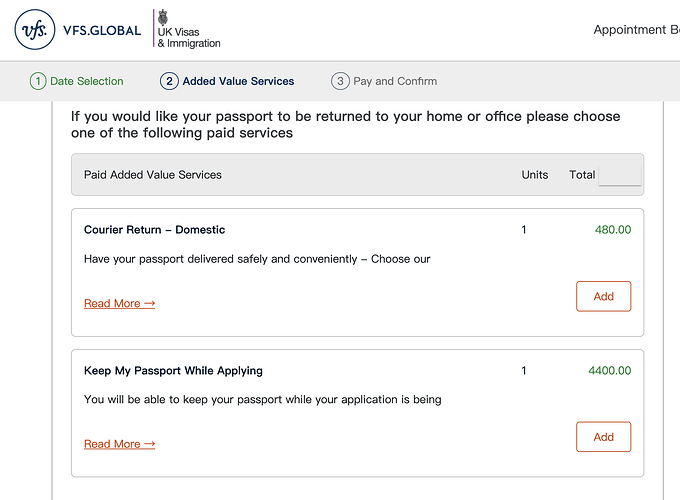Viewport: 680px width, 500px height.
Task: Click the Courier Return – Domestic title
Action: coord(154,230)
